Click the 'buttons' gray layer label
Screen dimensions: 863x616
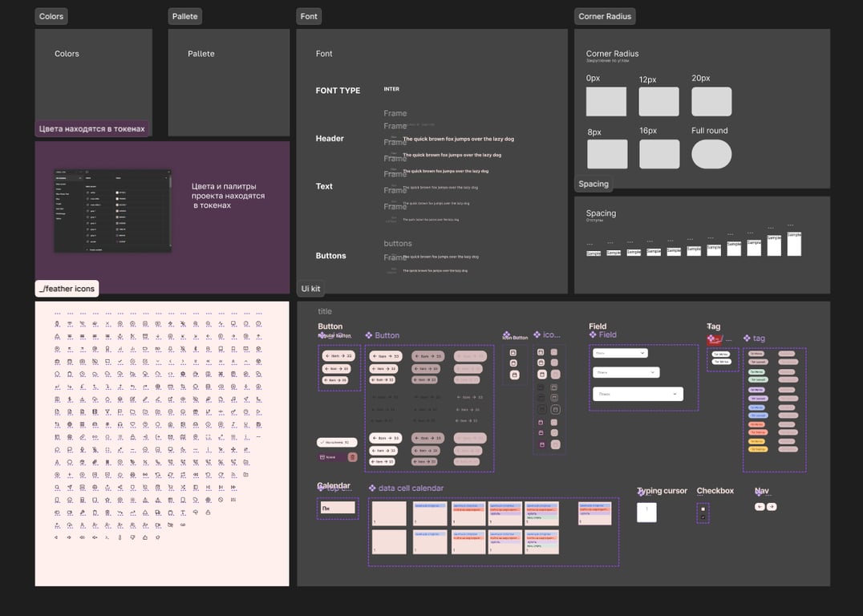pyautogui.click(x=397, y=243)
